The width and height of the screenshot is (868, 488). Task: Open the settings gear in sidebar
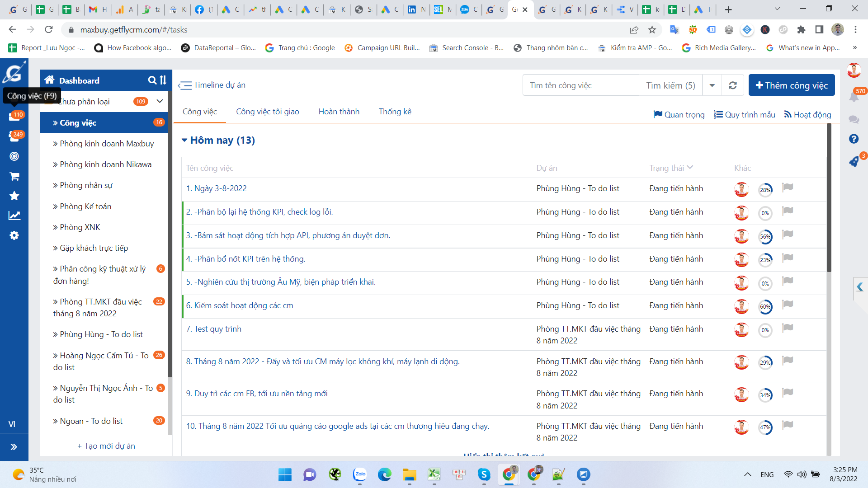click(x=14, y=235)
